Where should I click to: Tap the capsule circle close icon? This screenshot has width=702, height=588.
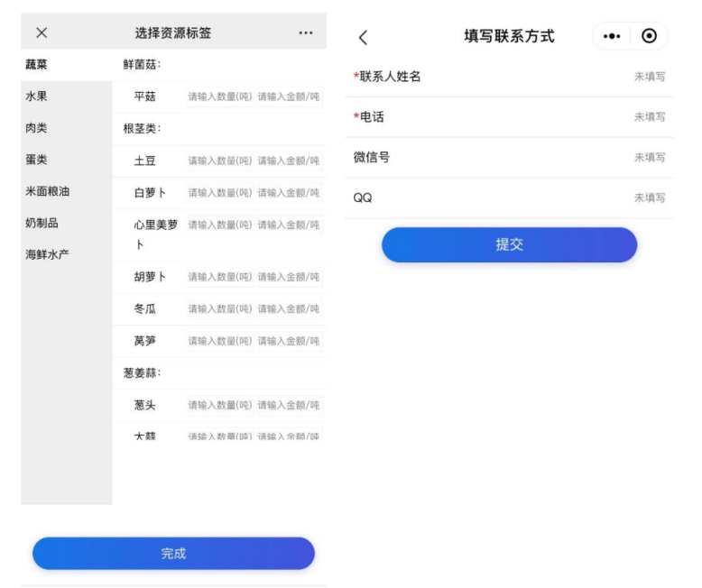649,36
